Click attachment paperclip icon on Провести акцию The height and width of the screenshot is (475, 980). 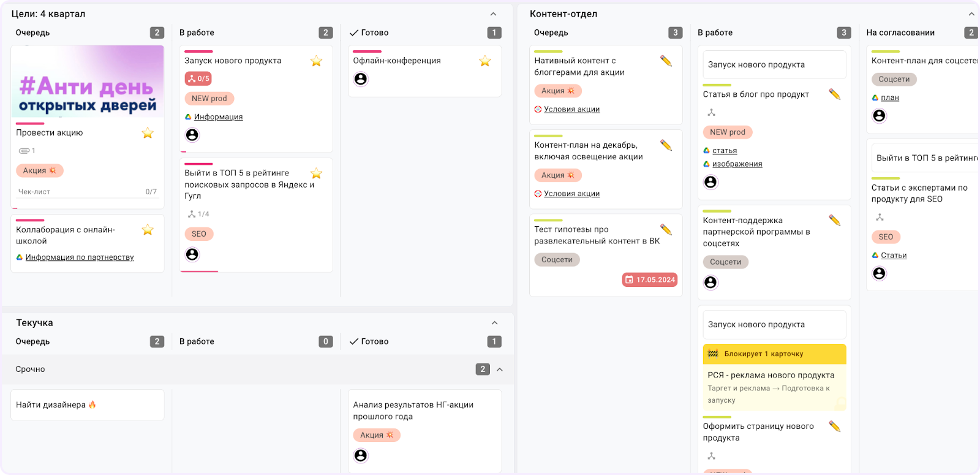coord(24,151)
